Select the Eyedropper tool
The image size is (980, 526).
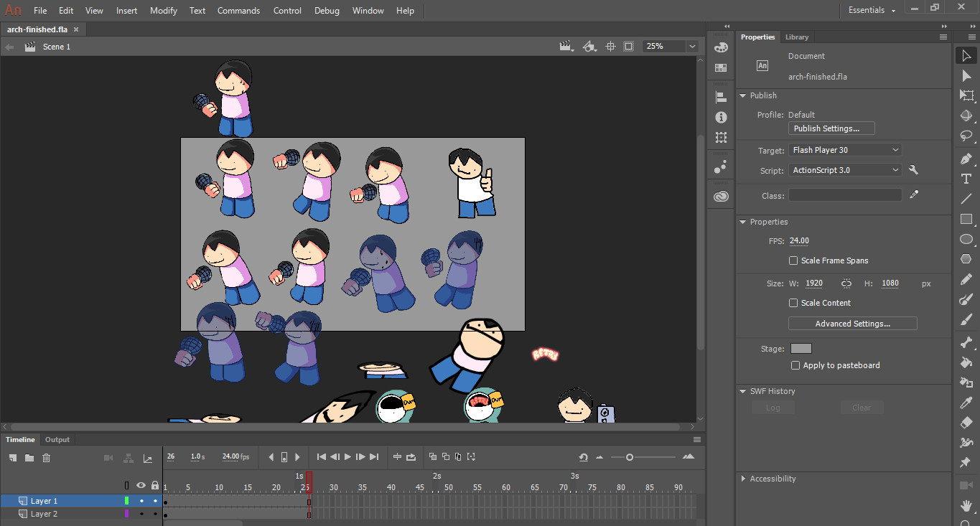tap(966, 403)
